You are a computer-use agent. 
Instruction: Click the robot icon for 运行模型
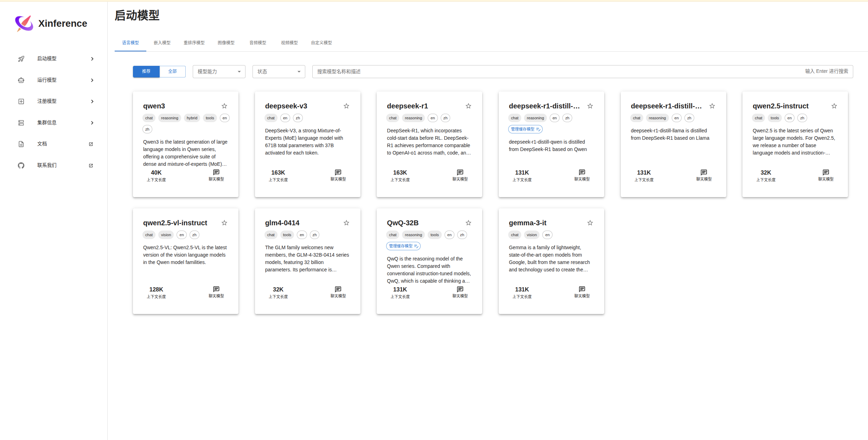21,80
